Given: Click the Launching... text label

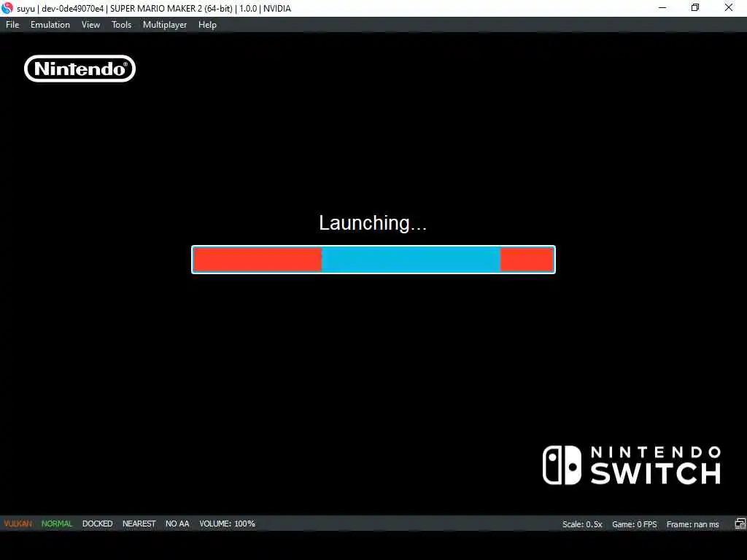Looking at the screenshot, I should pyautogui.click(x=373, y=223).
